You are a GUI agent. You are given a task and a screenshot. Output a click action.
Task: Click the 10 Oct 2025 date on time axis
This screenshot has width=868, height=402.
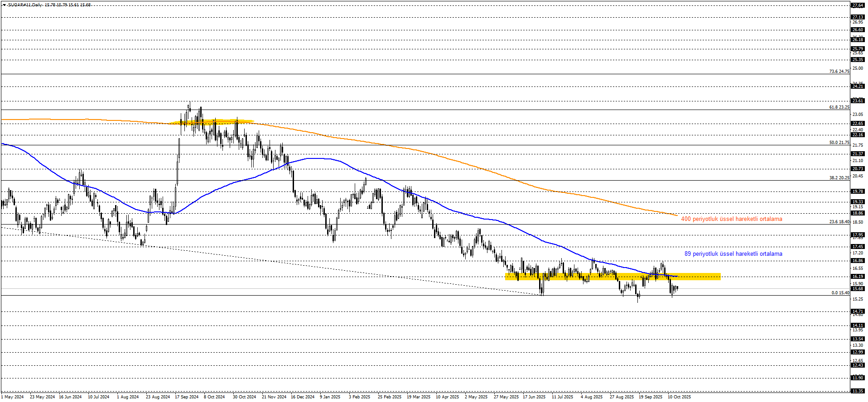pyautogui.click(x=679, y=397)
